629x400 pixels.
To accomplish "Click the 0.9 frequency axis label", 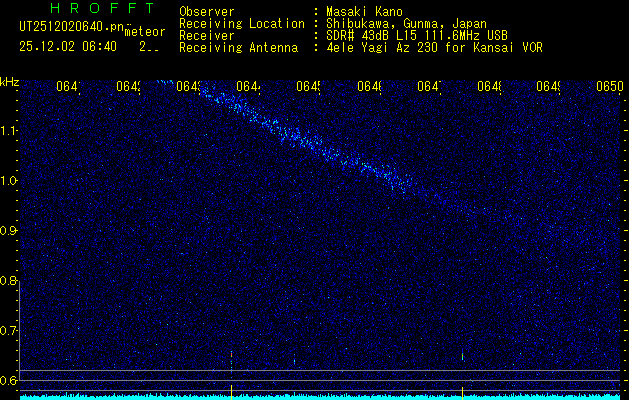I will 9,230.
